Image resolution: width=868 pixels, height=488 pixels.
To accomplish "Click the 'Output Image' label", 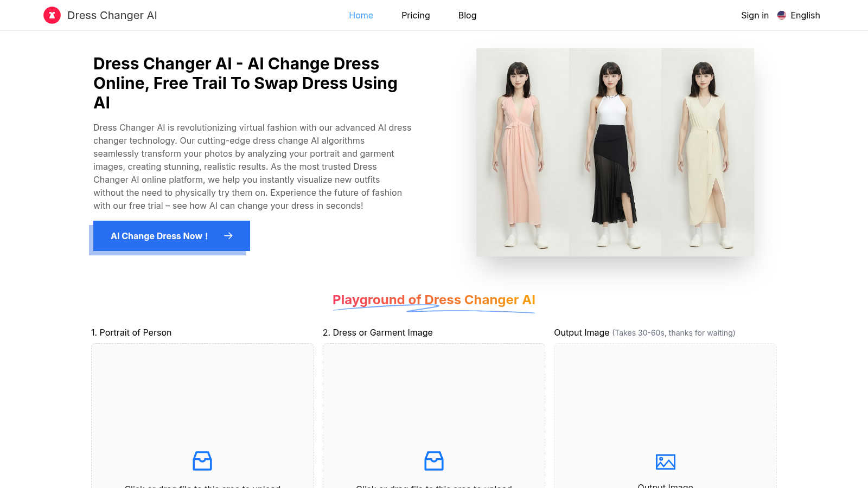I will point(582,332).
